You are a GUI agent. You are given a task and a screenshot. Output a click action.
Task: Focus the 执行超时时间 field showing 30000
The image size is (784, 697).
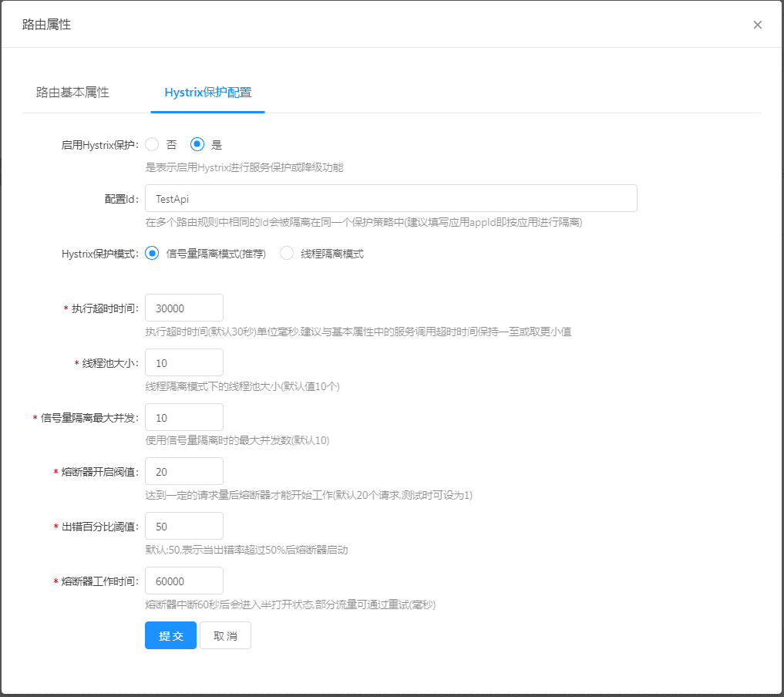[184, 308]
